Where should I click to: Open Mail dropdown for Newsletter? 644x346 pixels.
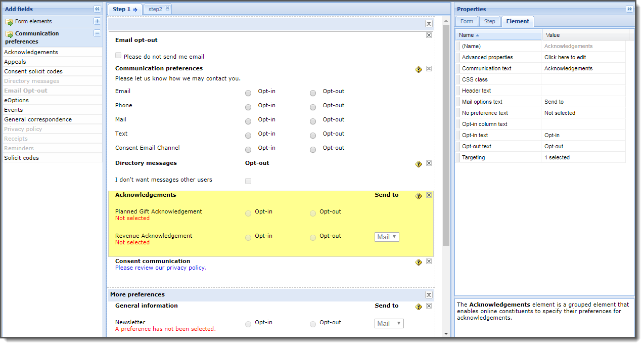(x=389, y=323)
